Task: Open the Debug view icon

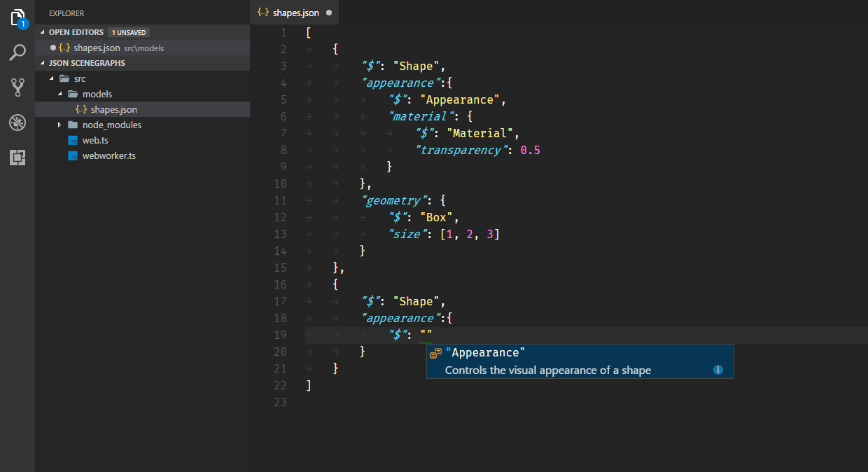Action: click(x=17, y=123)
